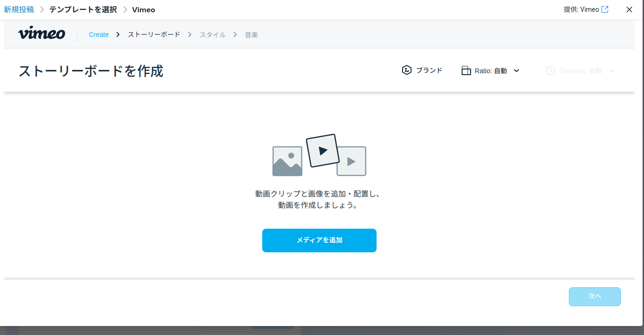The image size is (644, 335).
Task: Open the ブランド panel
Action: click(429, 70)
